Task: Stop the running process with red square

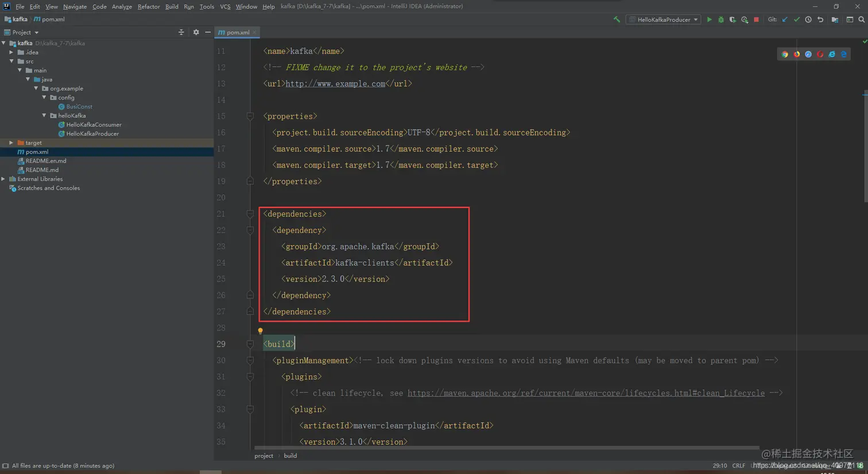Action: 757,20
